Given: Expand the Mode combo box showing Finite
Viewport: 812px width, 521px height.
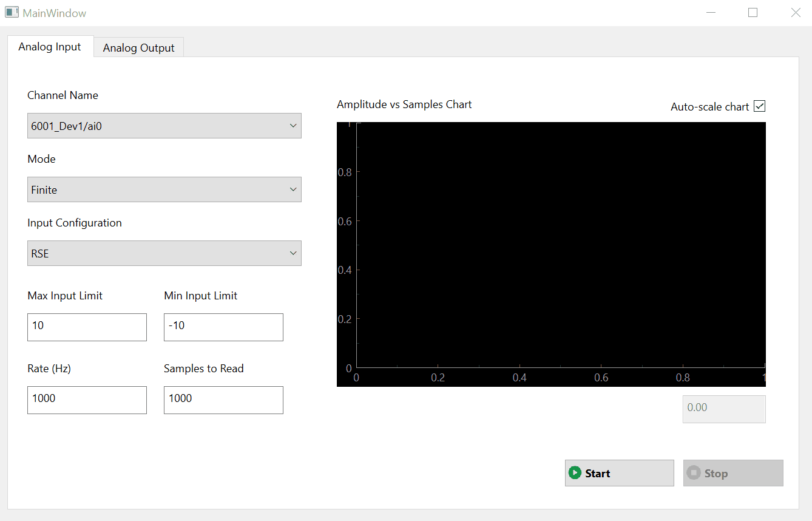Looking at the screenshot, I should point(164,189).
